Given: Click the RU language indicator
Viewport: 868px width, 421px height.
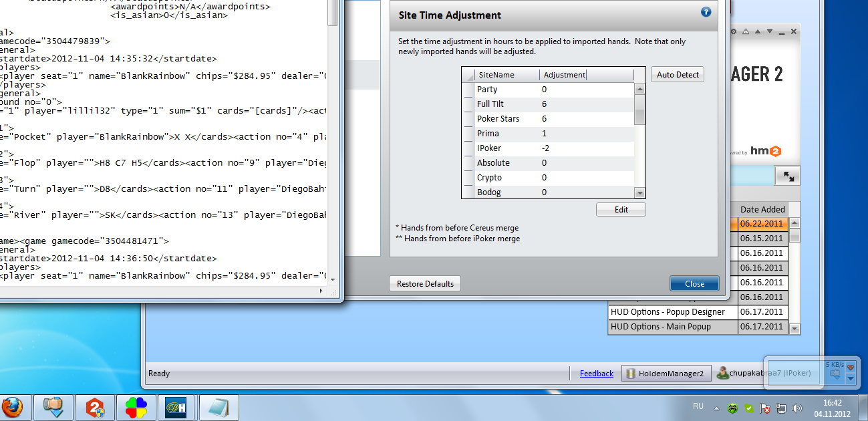Looking at the screenshot, I should tap(698, 406).
